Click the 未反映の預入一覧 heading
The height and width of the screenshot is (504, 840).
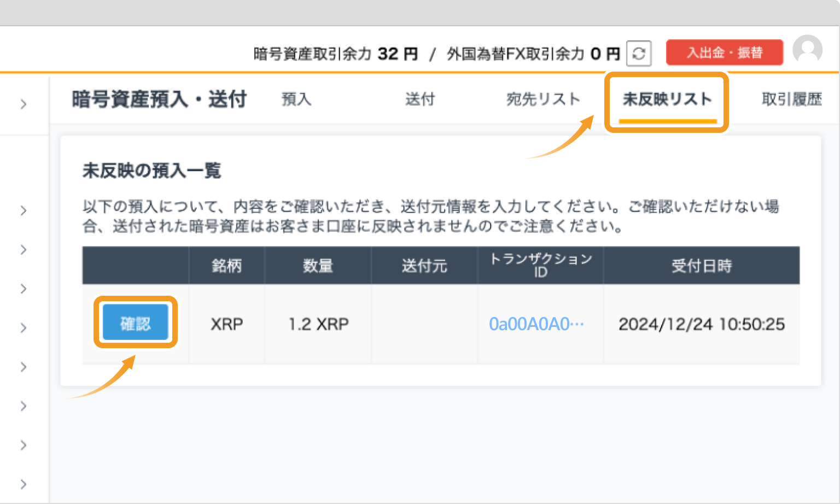151,171
